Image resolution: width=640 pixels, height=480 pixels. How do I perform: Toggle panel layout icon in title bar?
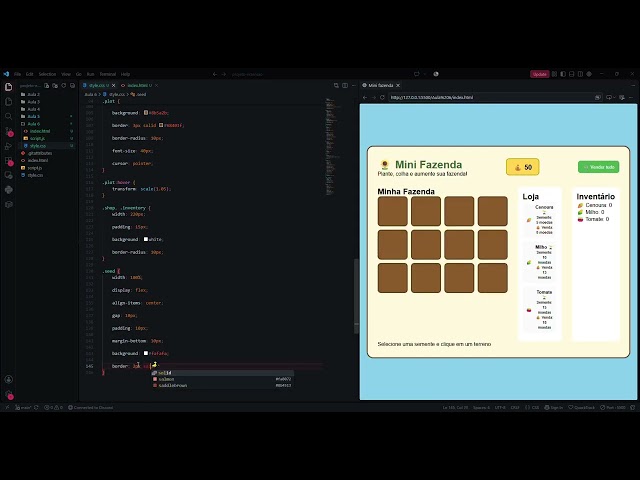point(571,74)
